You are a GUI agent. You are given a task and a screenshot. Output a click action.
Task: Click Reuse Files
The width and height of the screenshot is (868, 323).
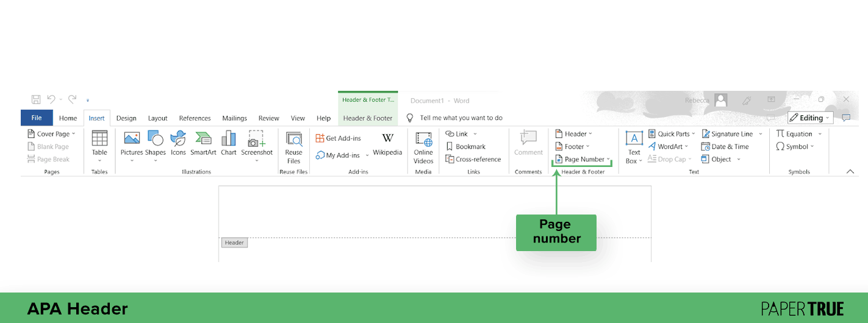pos(294,147)
